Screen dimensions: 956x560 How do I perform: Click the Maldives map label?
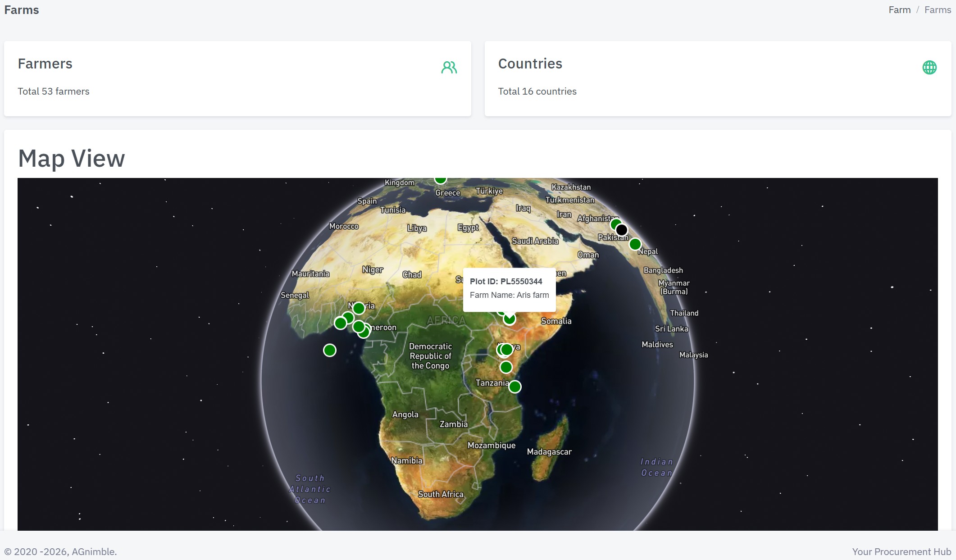click(657, 345)
